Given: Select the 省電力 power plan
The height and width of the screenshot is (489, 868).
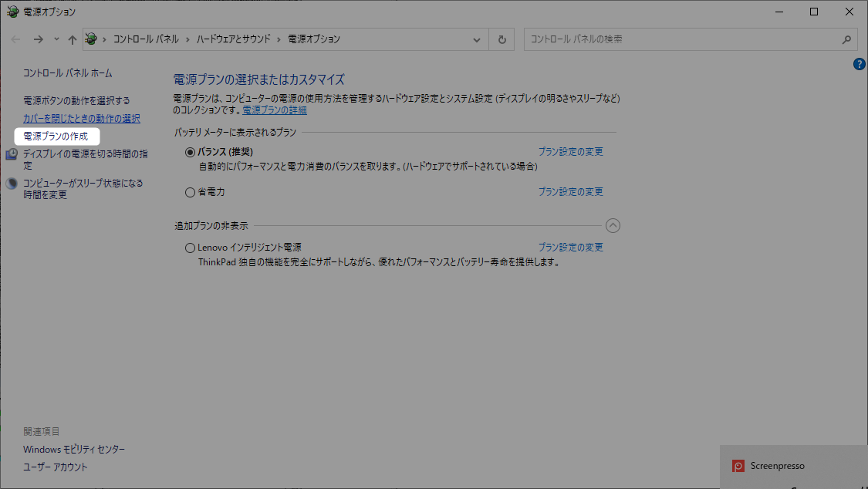Looking at the screenshot, I should [x=191, y=192].
